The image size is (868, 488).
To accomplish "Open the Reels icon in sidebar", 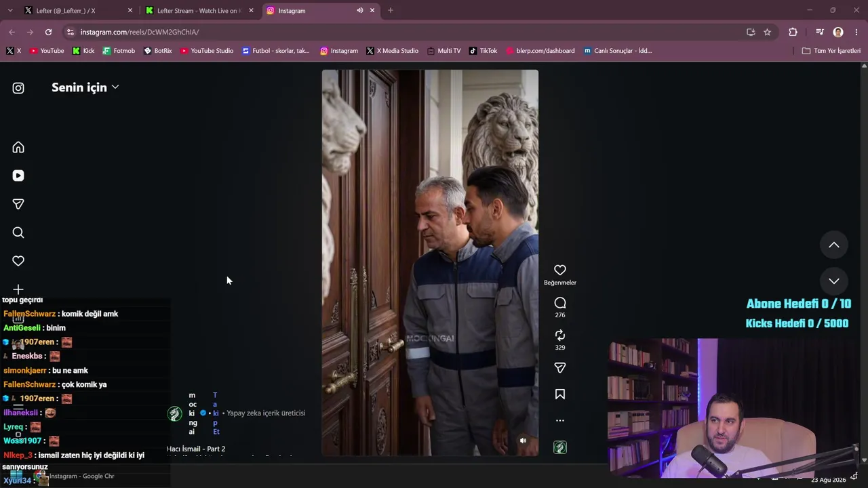I will click(x=18, y=176).
